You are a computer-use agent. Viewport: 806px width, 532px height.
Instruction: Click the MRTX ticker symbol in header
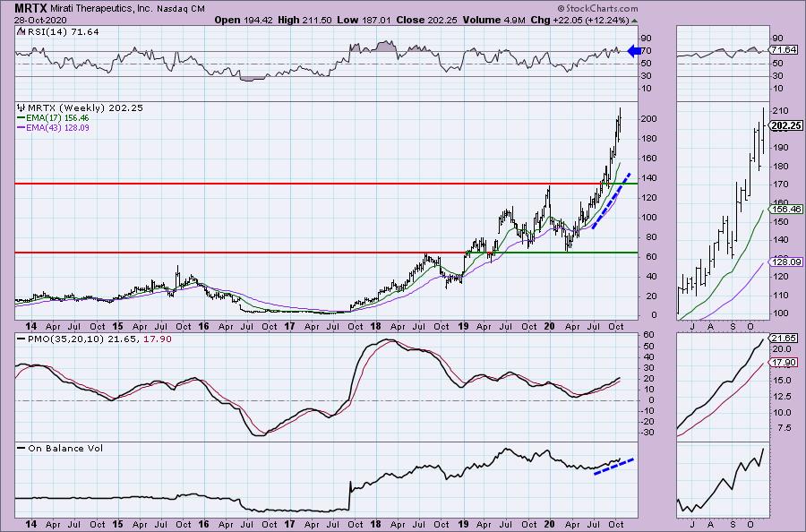[31, 8]
